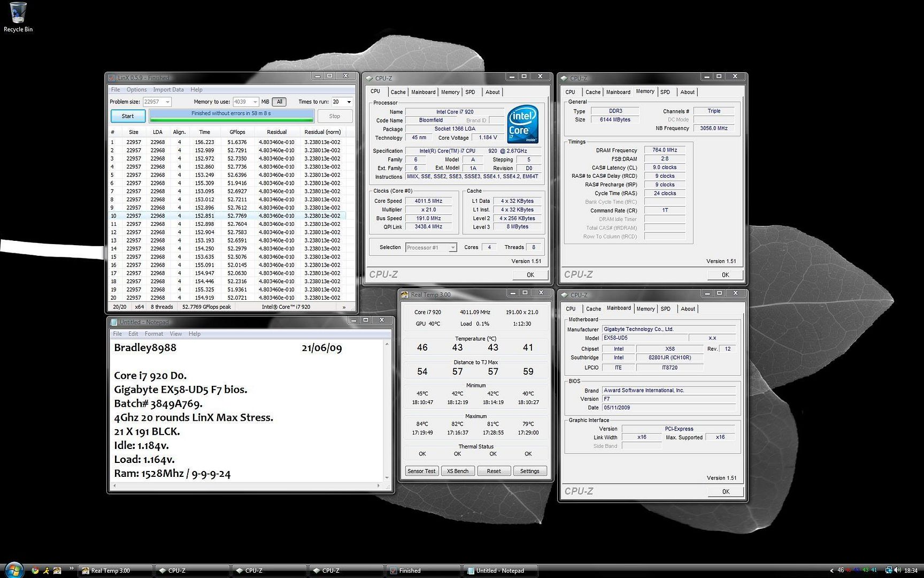Select LinX result row number 10
Image resolution: width=924 pixels, height=578 pixels.
[x=227, y=216]
